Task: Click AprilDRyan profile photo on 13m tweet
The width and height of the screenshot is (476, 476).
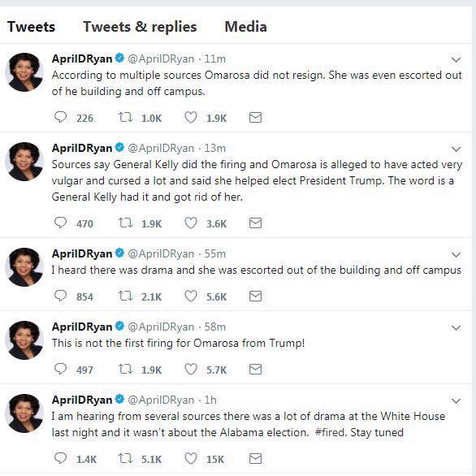Action: tap(24, 162)
